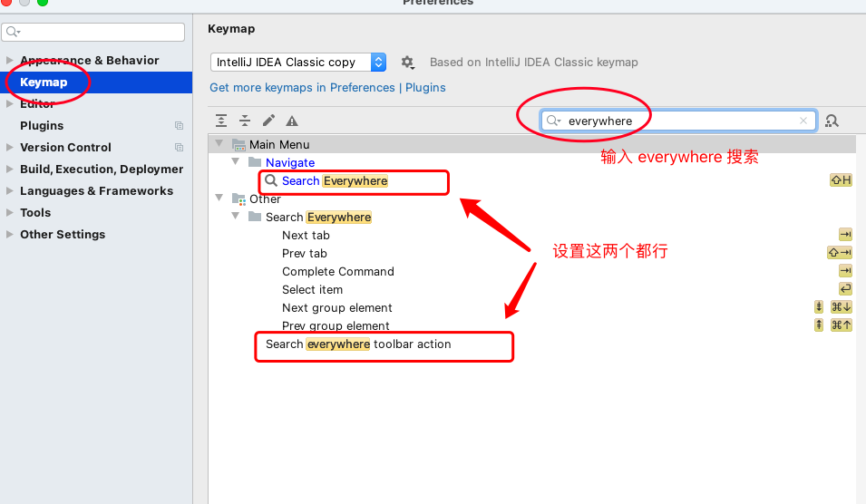Click the Plugins copy settings icon

point(179,126)
